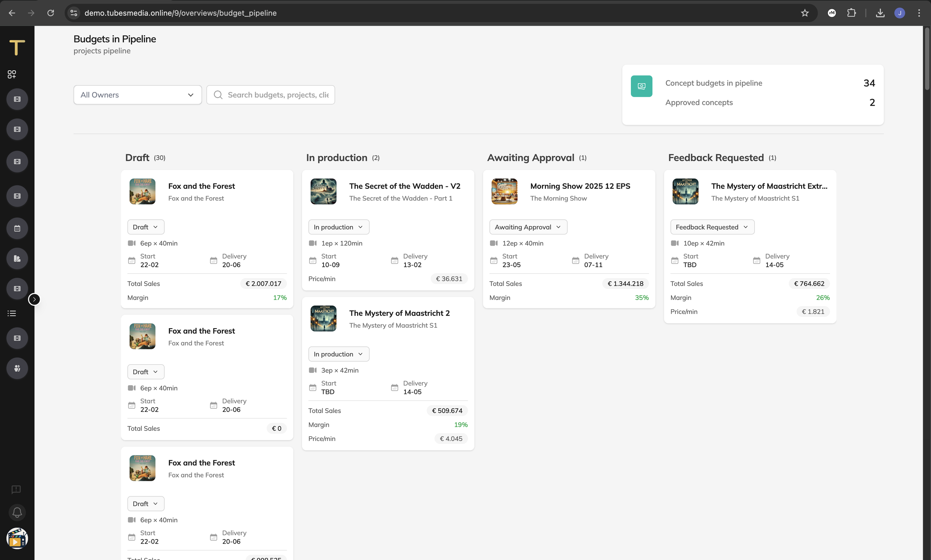The height and width of the screenshot is (560, 931).
Task: Open the feedback message icon
Action: [16, 489]
